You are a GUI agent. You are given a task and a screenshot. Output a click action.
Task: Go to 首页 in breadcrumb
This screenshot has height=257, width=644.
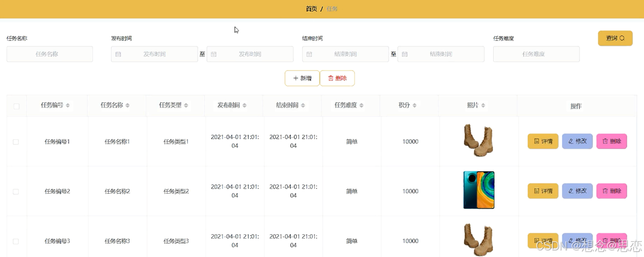tap(311, 9)
